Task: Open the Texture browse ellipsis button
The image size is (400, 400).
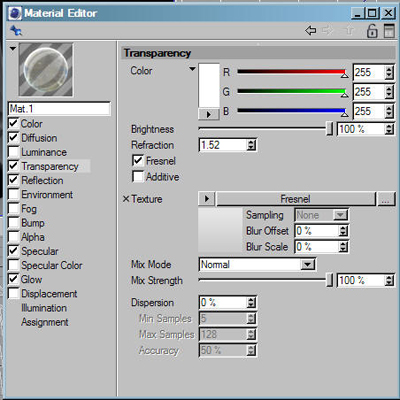Action: coord(386,199)
